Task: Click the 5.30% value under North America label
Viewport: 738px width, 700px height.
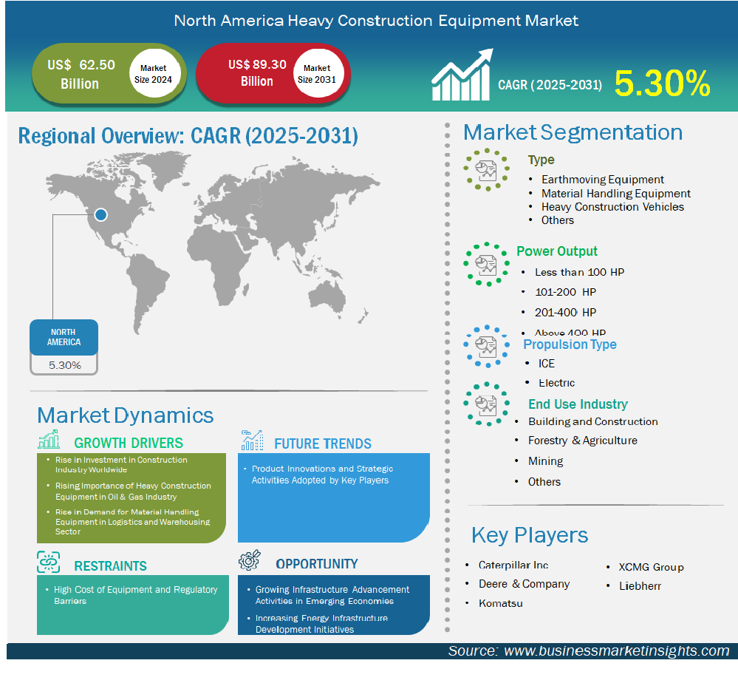Action: [65, 365]
